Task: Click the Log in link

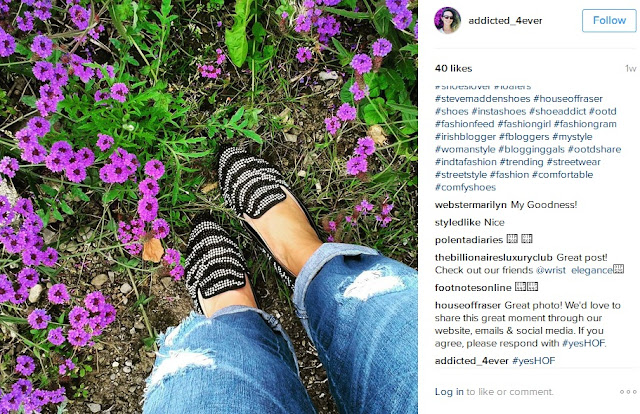Action: (449, 392)
